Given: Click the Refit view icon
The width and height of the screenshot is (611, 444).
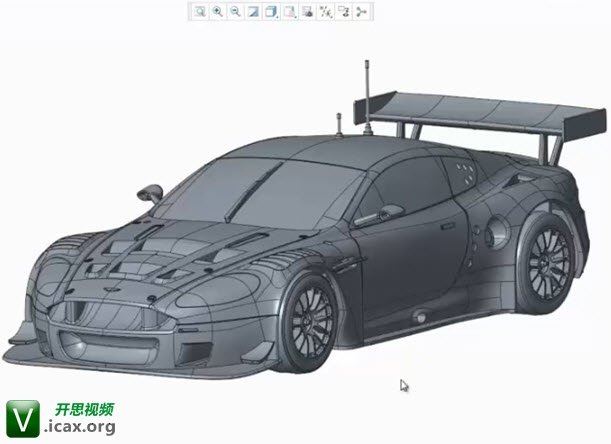Looking at the screenshot, I should tap(200, 12).
